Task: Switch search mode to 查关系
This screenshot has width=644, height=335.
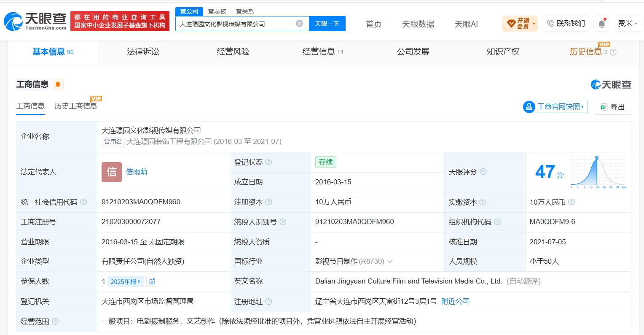Action: pyautogui.click(x=245, y=11)
